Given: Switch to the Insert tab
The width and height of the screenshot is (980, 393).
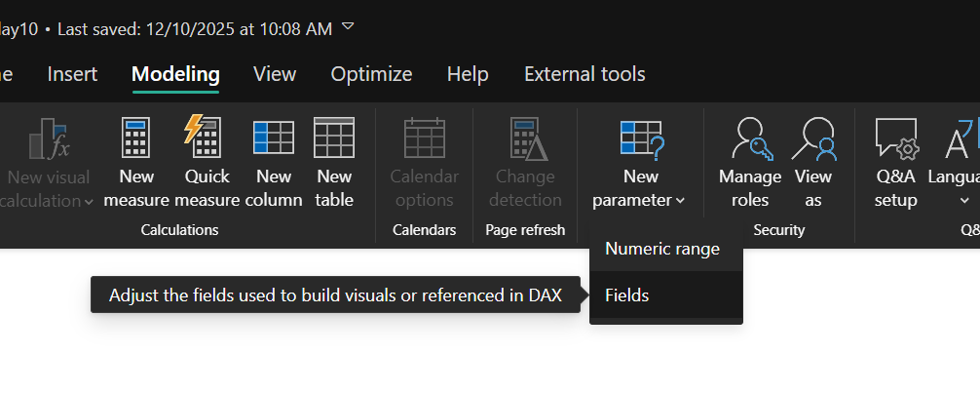Looking at the screenshot, I should coord(72,74).
